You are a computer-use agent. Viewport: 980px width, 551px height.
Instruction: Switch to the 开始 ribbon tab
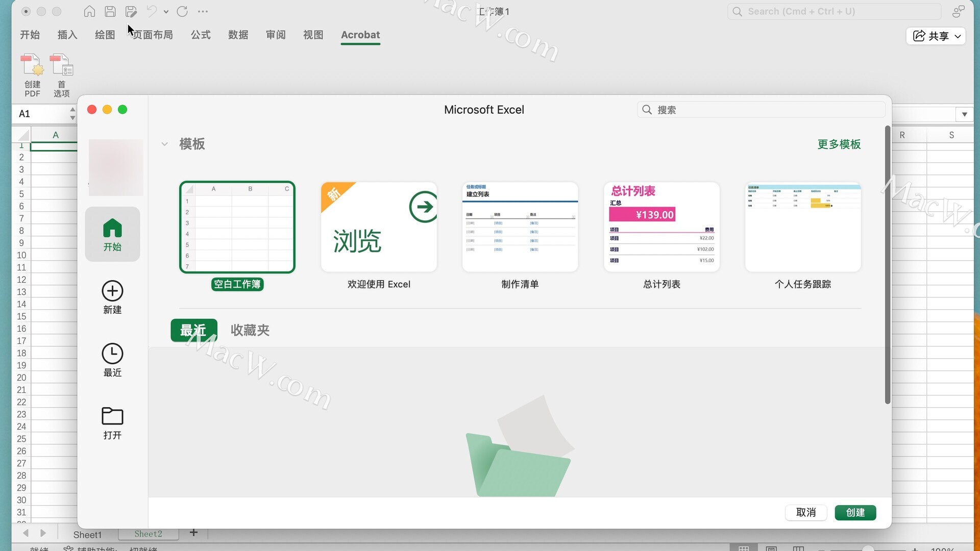[x=30, y=35]
